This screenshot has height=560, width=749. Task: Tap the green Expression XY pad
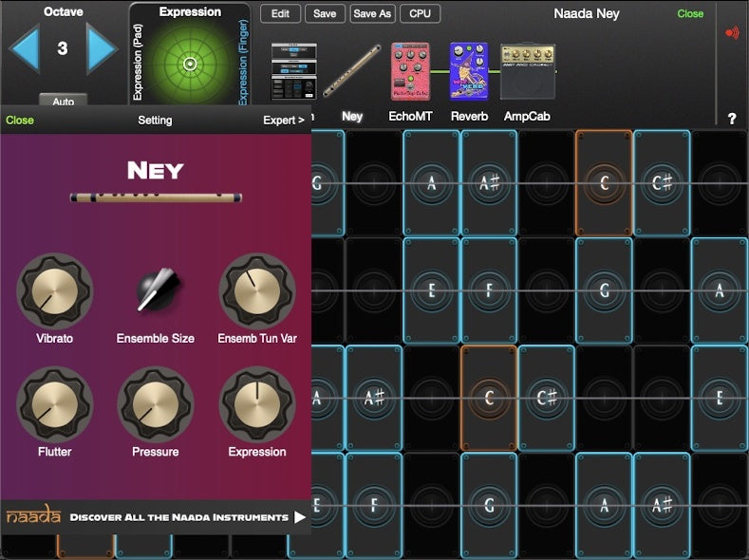pyautogui.click(x=190, y=64)
